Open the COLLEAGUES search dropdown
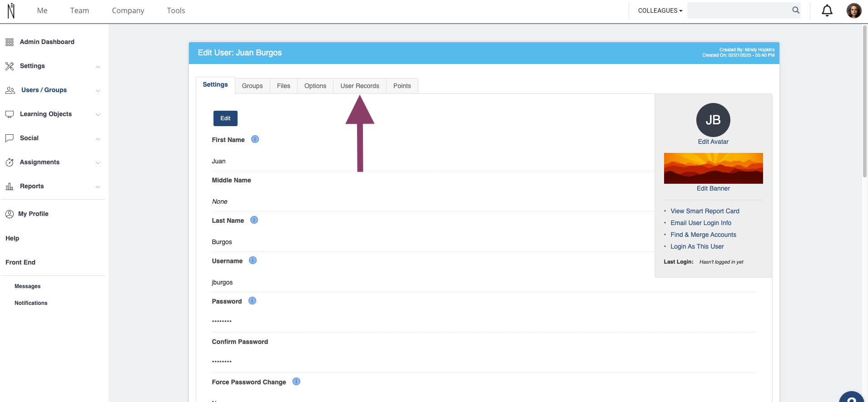 coord(660,10)
